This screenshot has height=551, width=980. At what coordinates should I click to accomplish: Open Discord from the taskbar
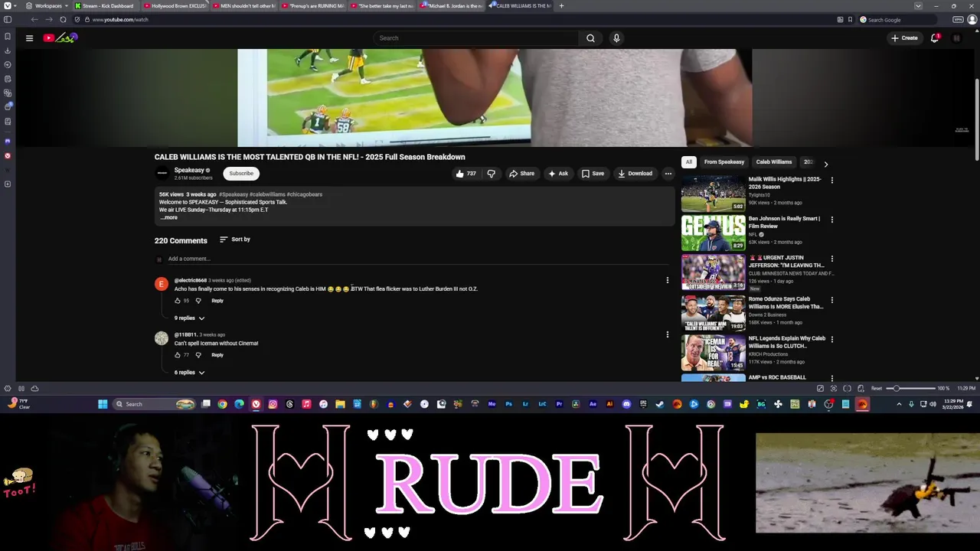pyautogui.click(x=626, y=404)
